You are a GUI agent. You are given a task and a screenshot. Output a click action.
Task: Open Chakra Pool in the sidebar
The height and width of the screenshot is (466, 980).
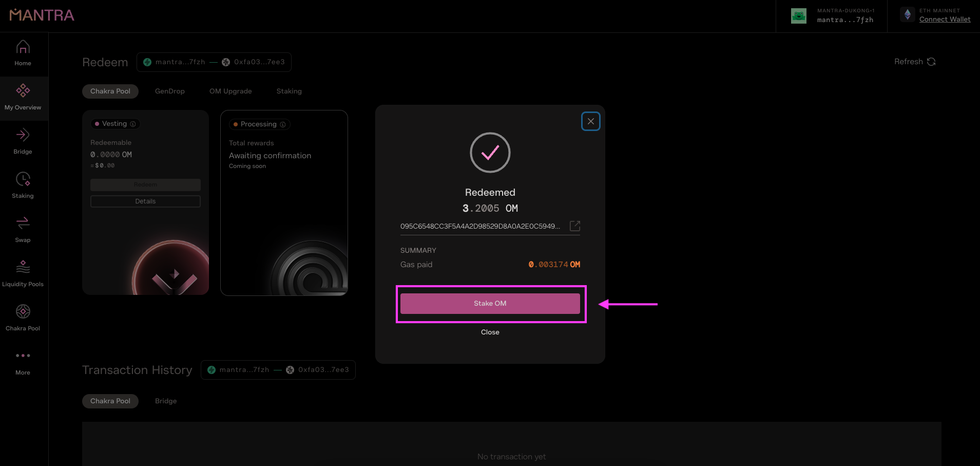pos(23,319)
